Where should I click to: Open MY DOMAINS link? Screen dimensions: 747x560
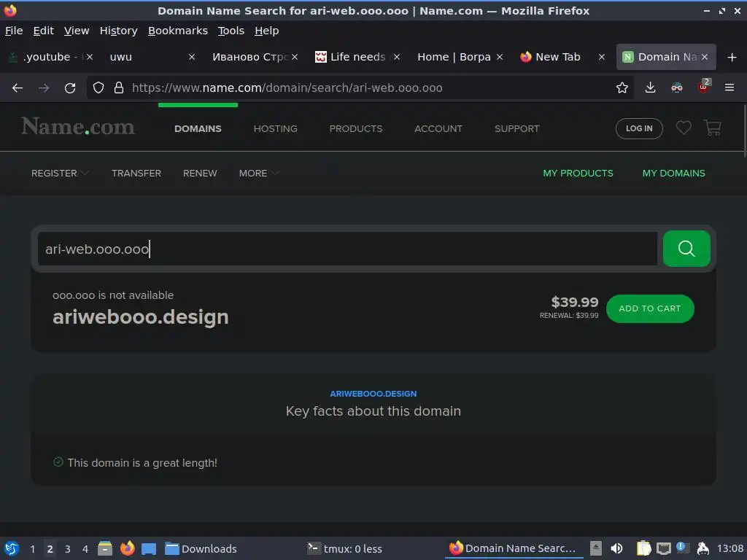pos(673,174)
